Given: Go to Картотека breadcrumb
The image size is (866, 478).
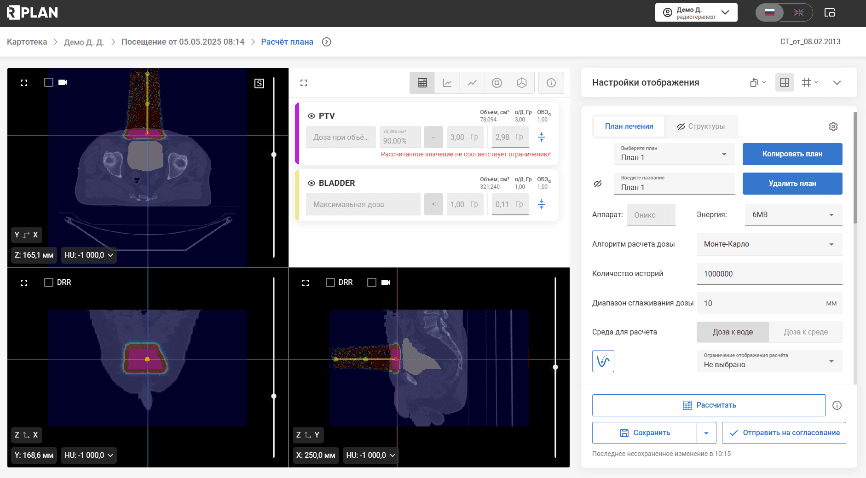Looking at the screenshot, I should tap(27, 42).
